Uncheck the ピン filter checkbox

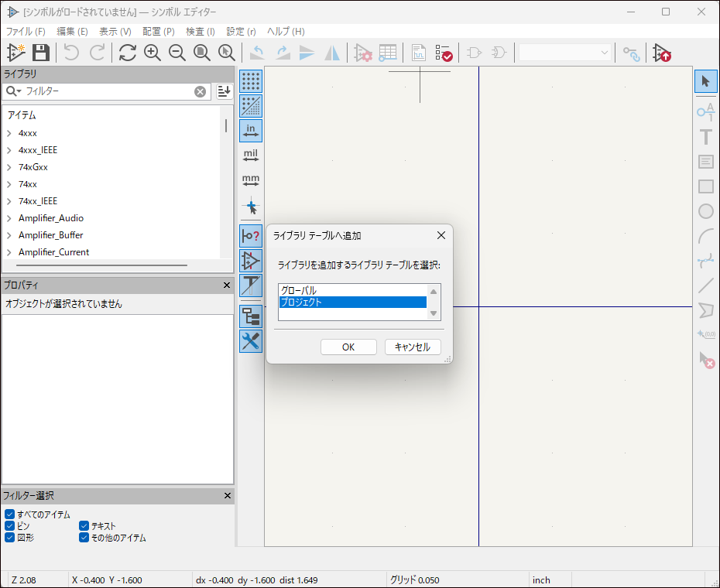[10, 526]
